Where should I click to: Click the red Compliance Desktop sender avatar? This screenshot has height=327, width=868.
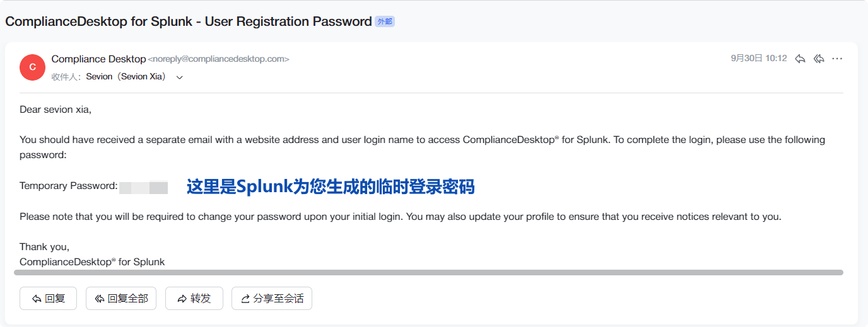click(x=32, y=67)
